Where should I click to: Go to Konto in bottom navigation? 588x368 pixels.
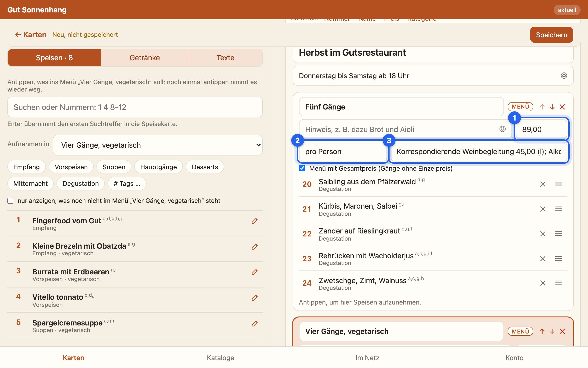pos(514,358)
